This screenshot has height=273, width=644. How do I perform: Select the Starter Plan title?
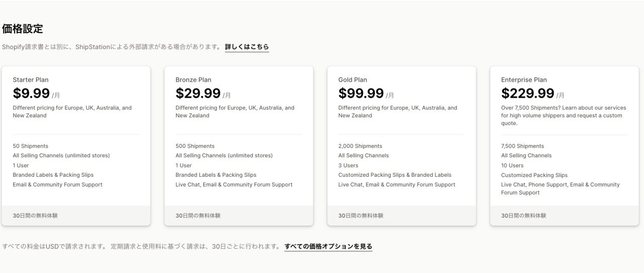(31, 80)
